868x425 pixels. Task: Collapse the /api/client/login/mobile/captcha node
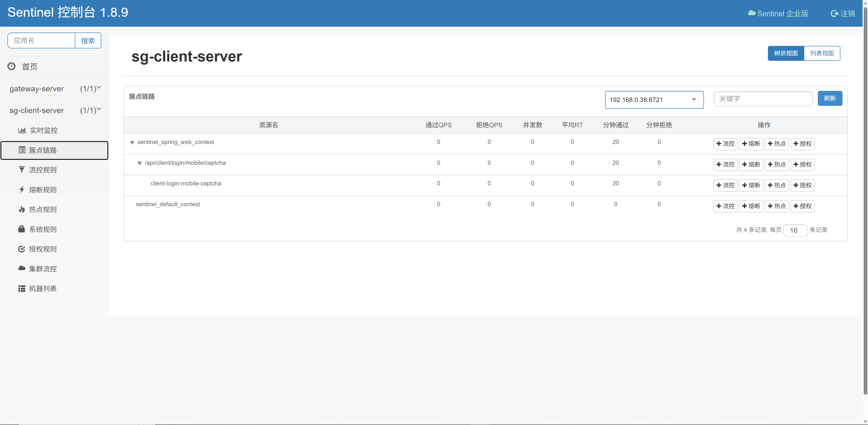point(139,163)
